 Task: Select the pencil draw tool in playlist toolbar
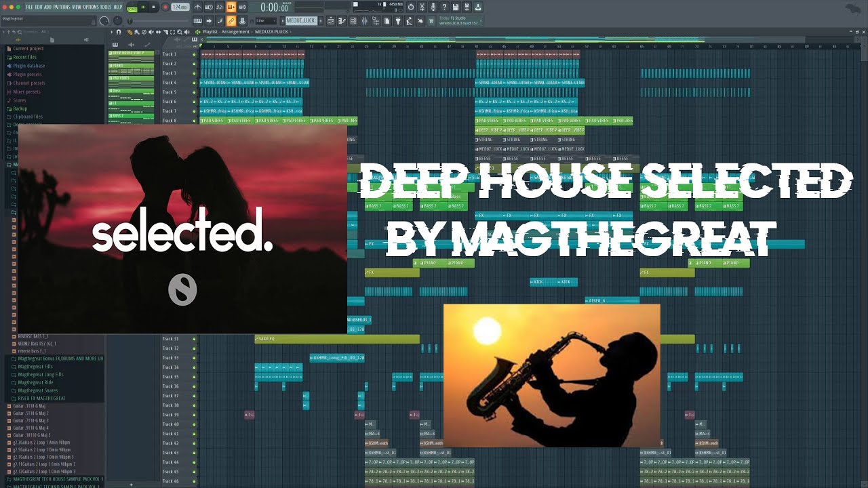pos(130,32)
